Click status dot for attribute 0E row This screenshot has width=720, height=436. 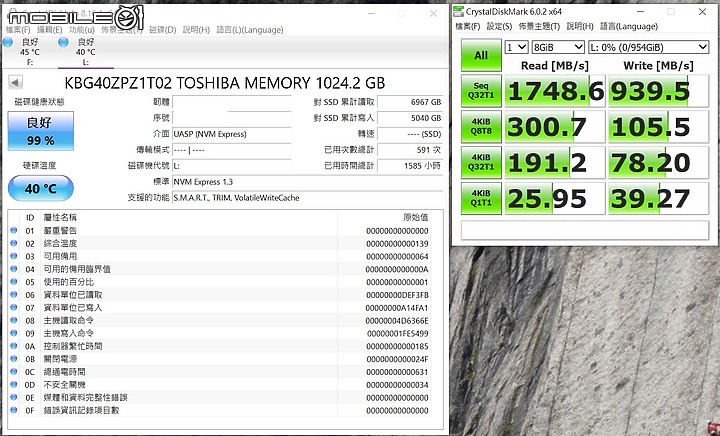[14, 397]
